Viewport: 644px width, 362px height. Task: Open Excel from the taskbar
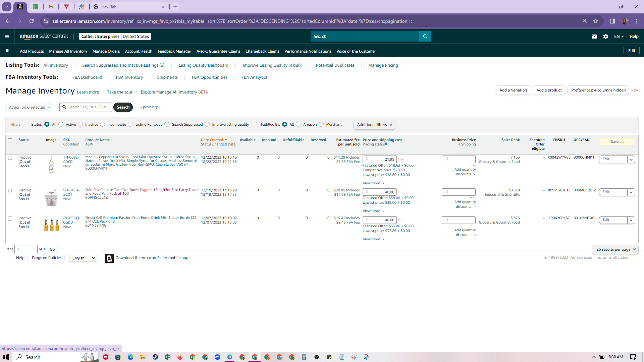[x=168, y=357]
